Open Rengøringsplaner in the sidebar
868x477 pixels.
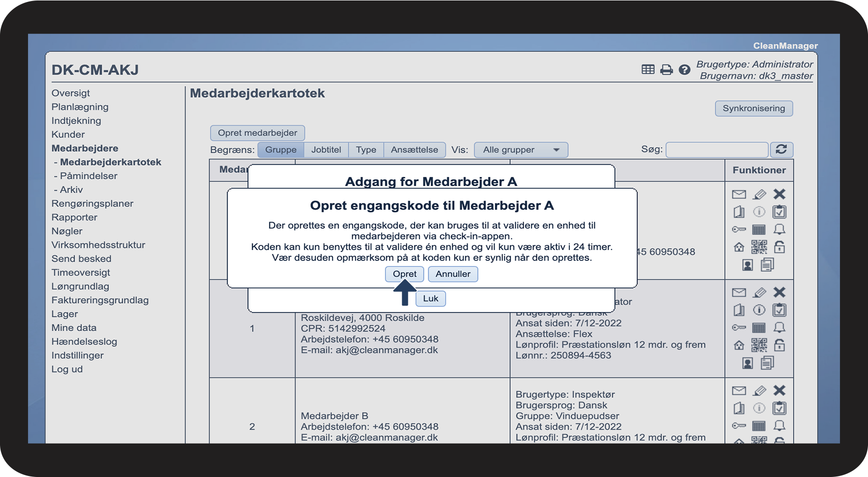click(x=92, y=203)
